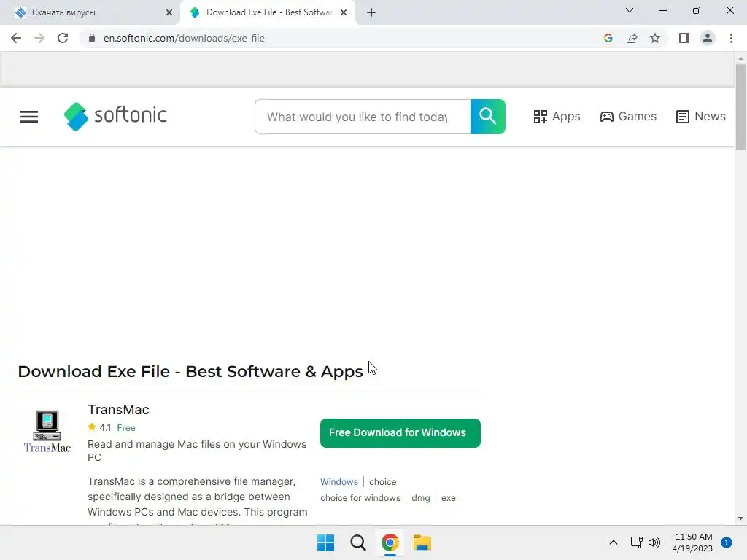
Task: Open the Windows Start menu
Action: pyautogui.click(x=326, y=542)
